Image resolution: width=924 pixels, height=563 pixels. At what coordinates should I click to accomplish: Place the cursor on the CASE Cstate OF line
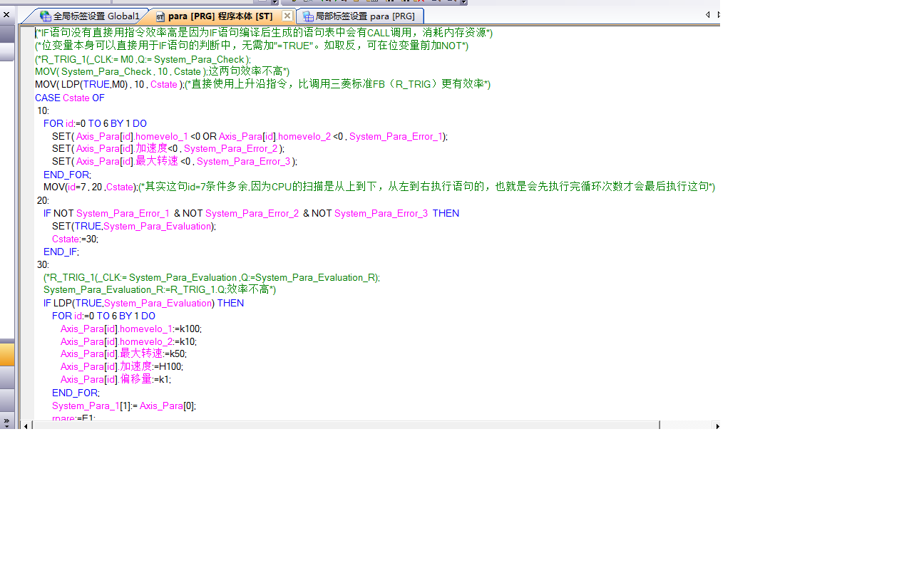[70, 98]
